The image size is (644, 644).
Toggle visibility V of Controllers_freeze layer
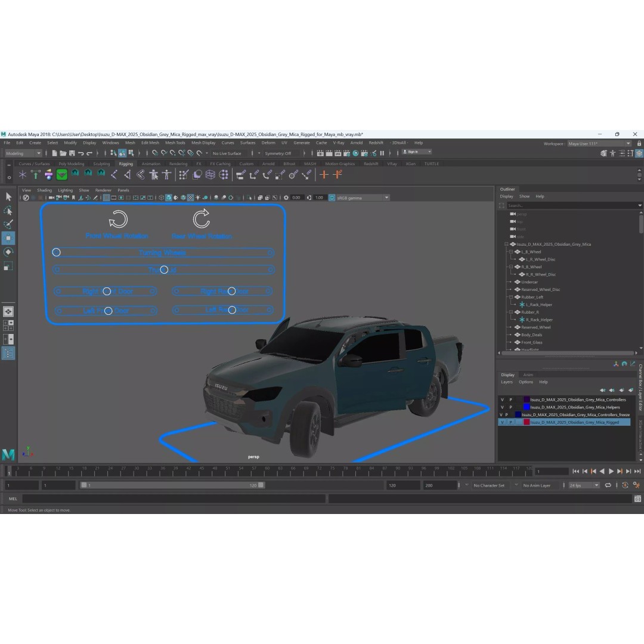tap(501, 415)
